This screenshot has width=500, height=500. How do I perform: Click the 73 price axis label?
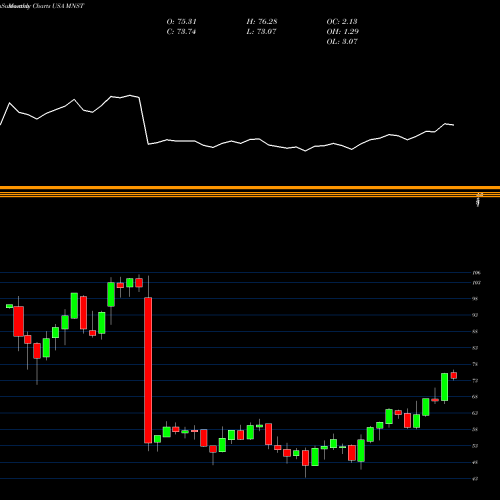coord(475,380)
